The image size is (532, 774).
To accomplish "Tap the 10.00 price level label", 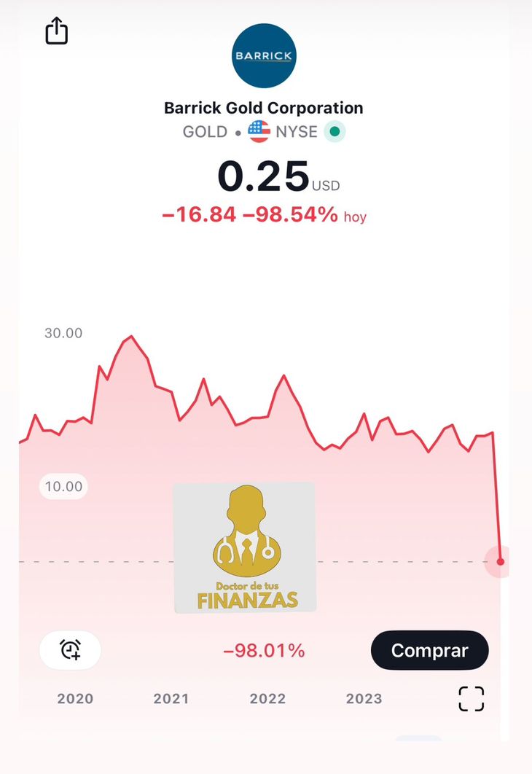I will click(x=63, y=486).
